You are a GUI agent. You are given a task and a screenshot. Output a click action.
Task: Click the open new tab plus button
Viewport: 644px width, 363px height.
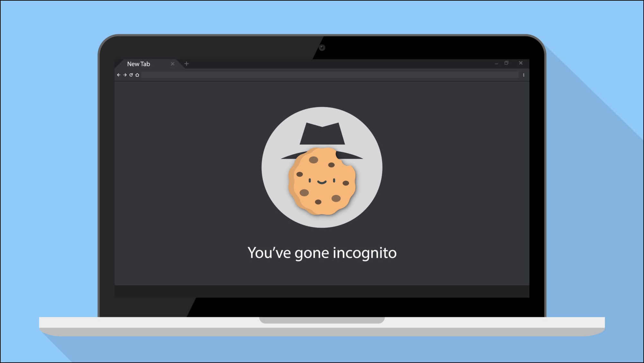[x=186, y=63]
